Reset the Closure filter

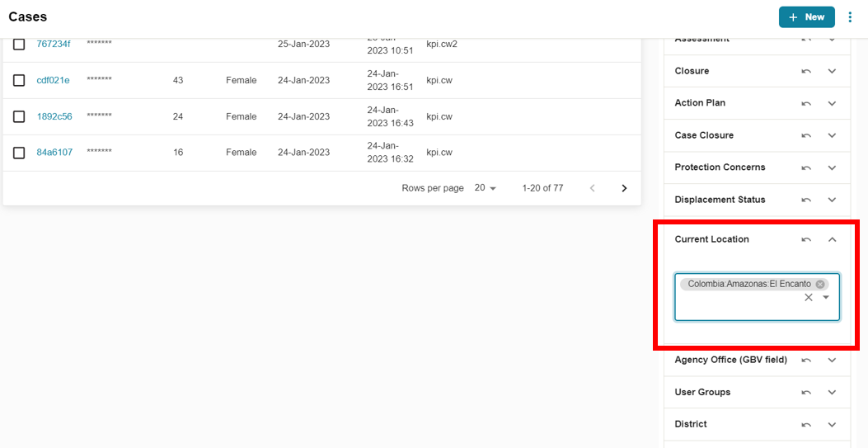click(x=806, y=71)
